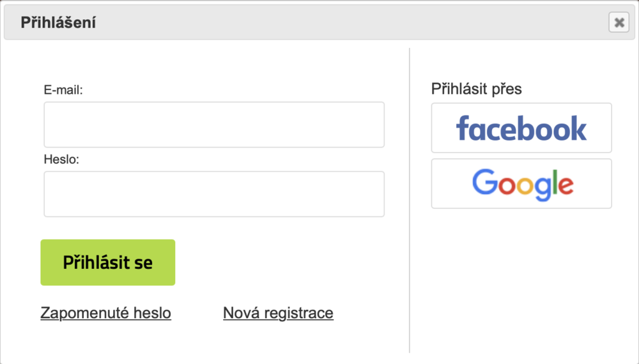This screenshot has width=639, height=364.
Task: Select the multicolored Google wordmark
Action: pos(523,185)
